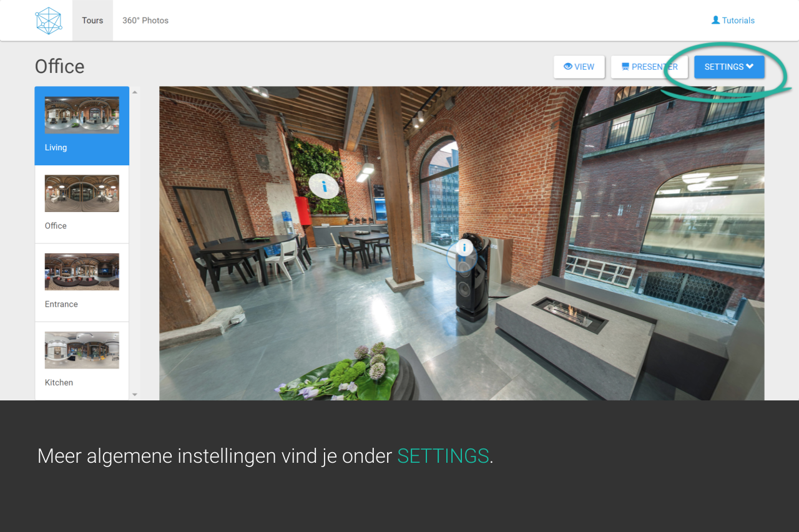The image size is (799, 532).
Task: Switch to the Tours tab
Action: pos(92,21)
